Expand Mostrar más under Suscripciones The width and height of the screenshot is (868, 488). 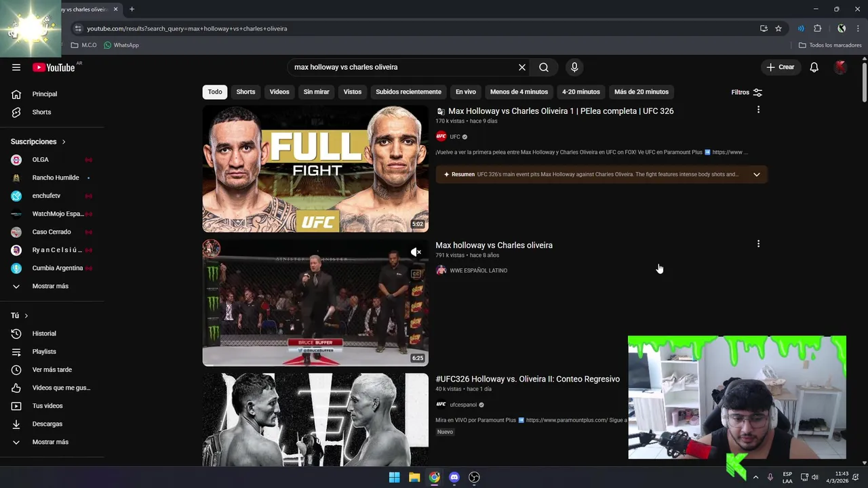(x=52, y=286)
